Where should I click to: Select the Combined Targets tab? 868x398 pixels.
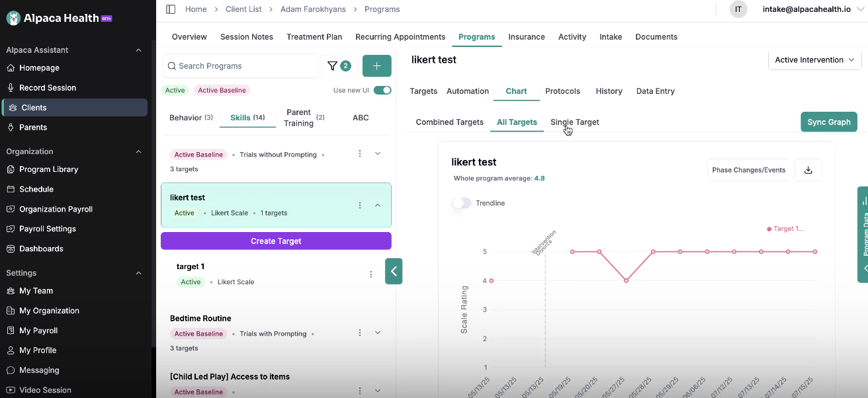449,122
